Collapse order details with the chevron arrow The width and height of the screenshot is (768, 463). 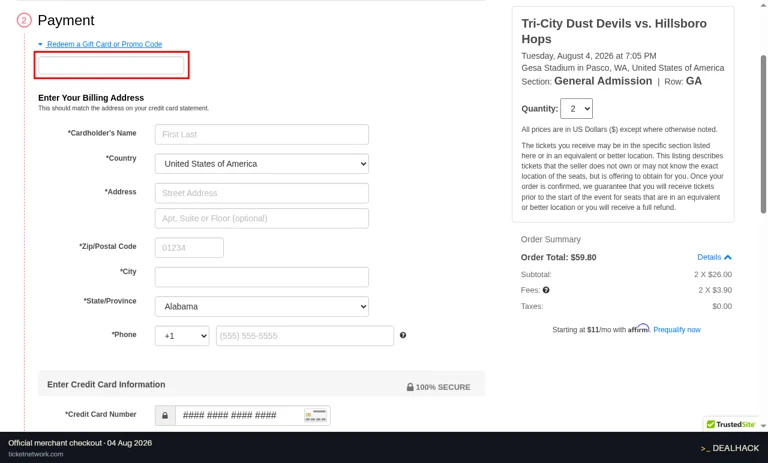pos(728,257)
